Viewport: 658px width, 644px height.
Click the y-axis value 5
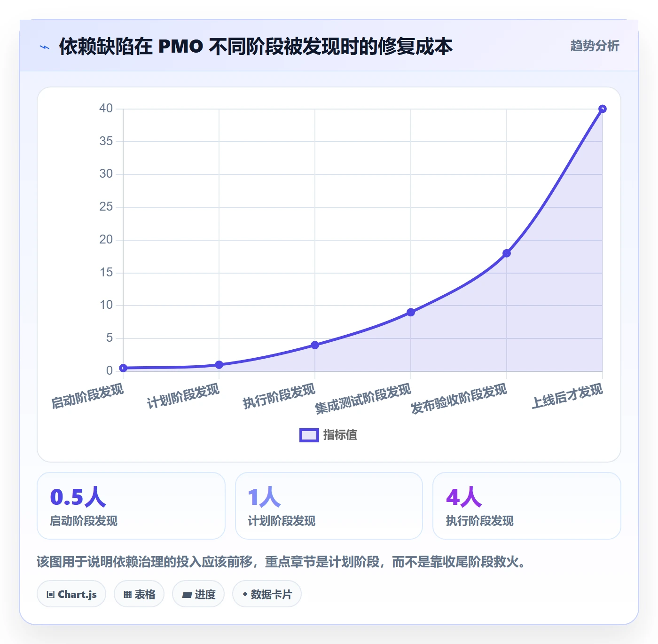click(110, 338)
